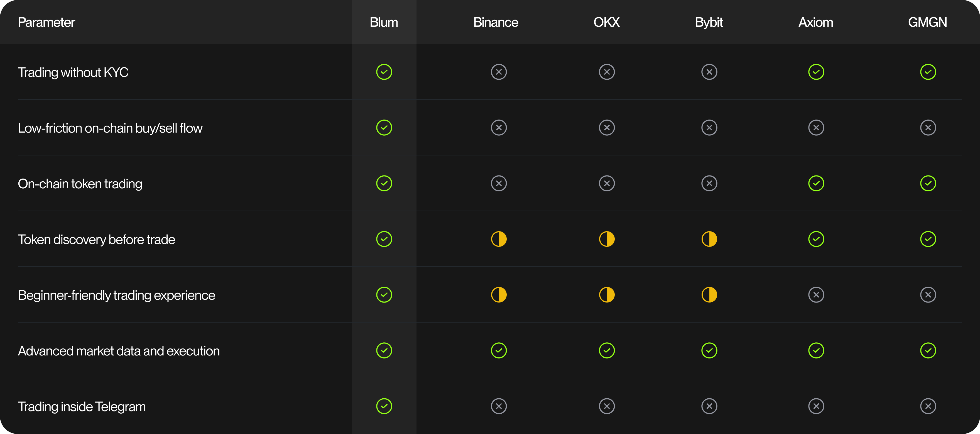Click OKX cross icon for On-chain token trading
The height and width of the screenshot is (434, 980).
(606, 184)
